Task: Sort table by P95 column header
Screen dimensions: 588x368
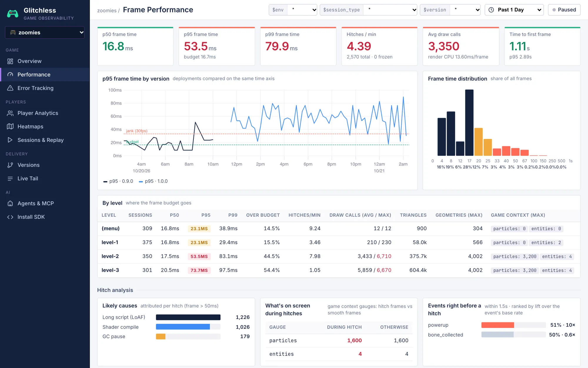Action: pos(206,215)
